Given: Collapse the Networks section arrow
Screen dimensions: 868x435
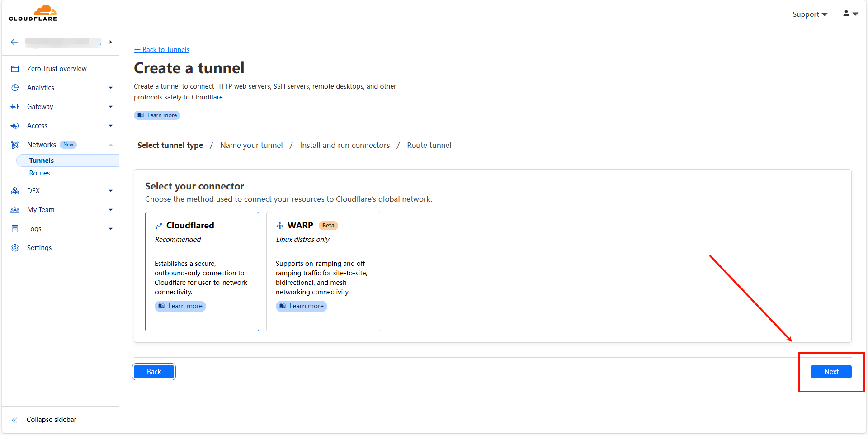Looking at the screenshot, I should click(111, 145).
